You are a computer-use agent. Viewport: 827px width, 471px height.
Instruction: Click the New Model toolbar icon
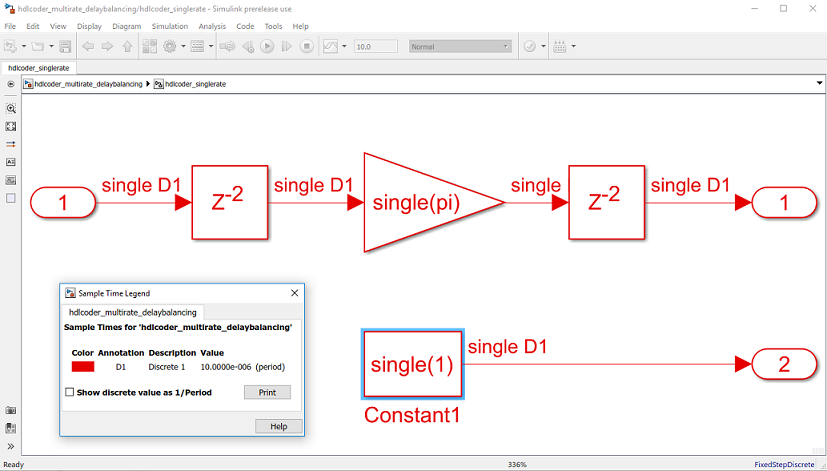[x=10, y=46]
